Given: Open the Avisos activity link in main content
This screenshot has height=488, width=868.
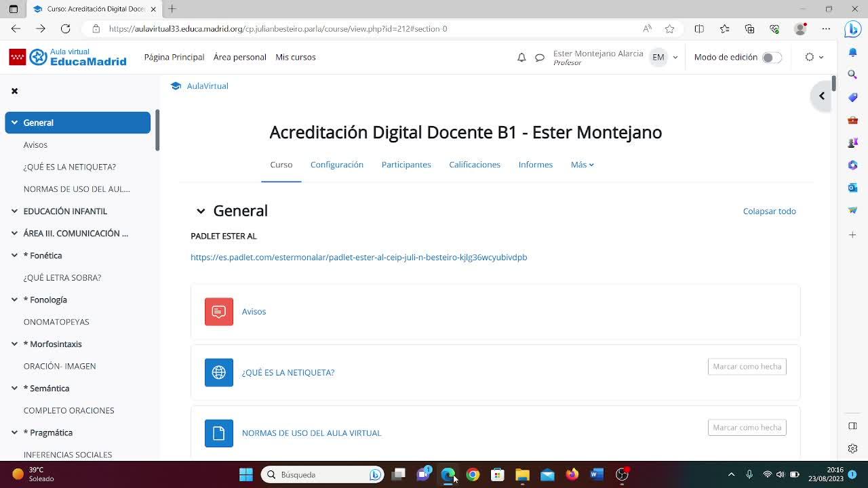Looking at the screenshot, I should 254,312.
